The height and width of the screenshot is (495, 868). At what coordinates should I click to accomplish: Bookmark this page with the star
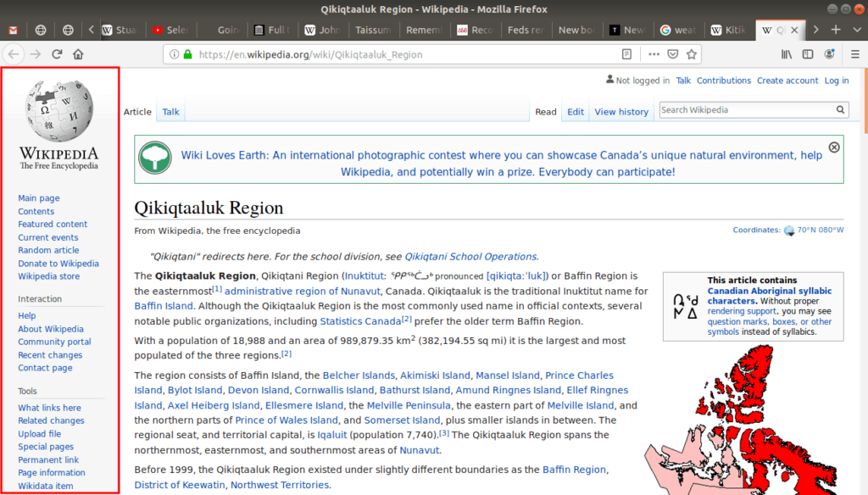tap(692, 54)
